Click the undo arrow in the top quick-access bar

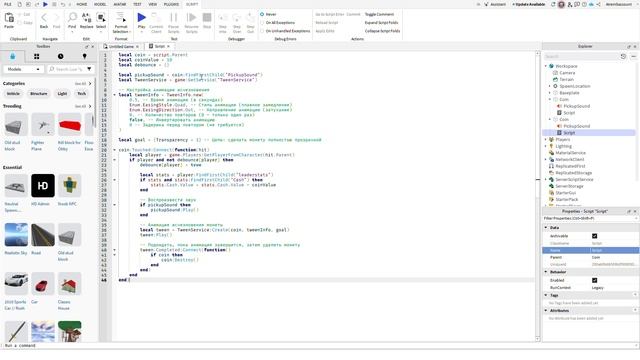click(62, 4)
